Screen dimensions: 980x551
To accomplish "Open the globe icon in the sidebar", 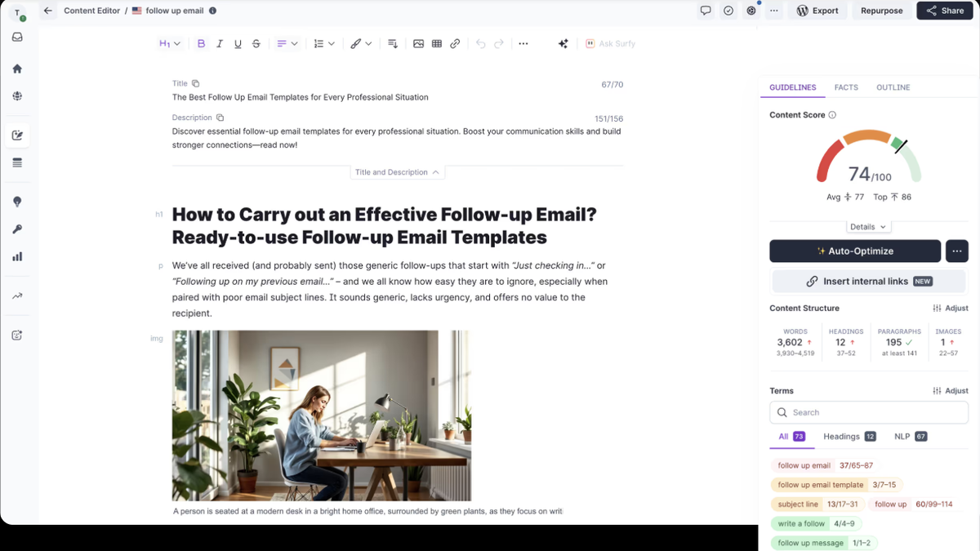I will pyautogui.click(x=17, y=96).
